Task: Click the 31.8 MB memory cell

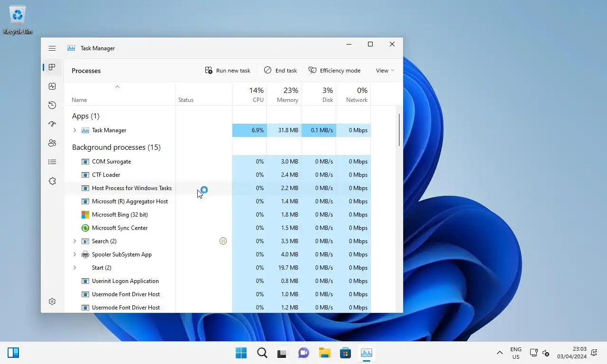Action: [284, 130]
